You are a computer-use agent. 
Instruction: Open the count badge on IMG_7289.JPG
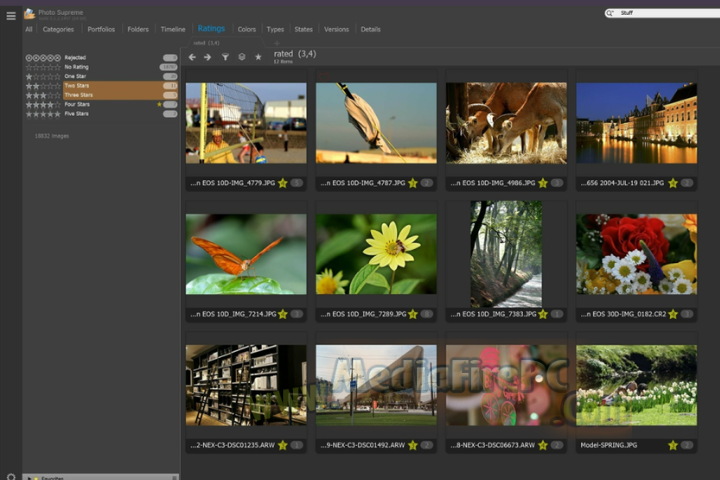(x=427, y=314)
